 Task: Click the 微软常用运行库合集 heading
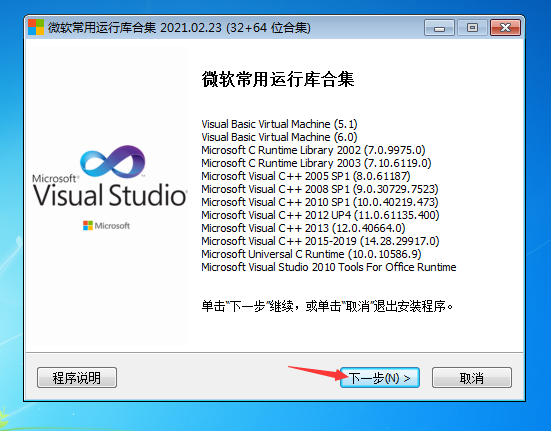[x=278, y=79]
